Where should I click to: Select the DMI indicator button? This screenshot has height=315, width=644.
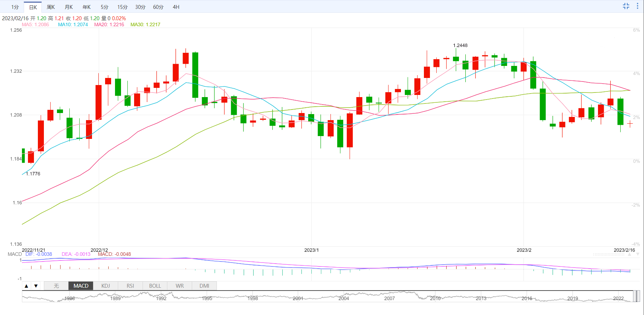coord(204,286)
